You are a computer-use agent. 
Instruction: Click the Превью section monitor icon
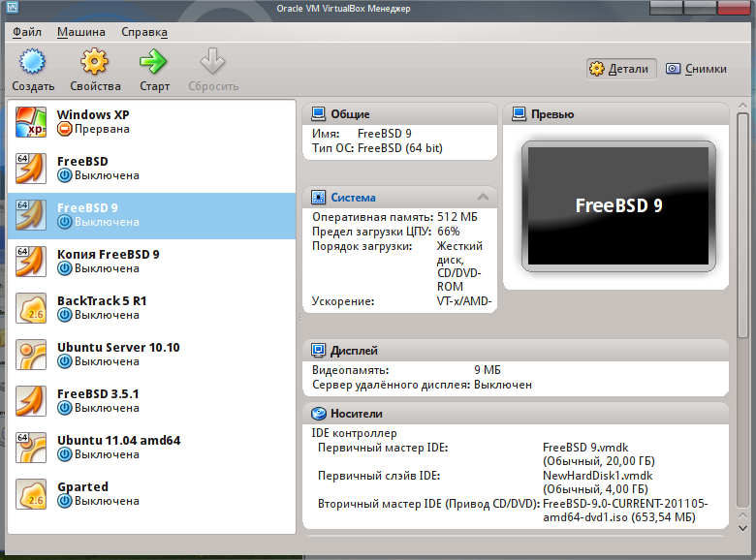[519, 114]
